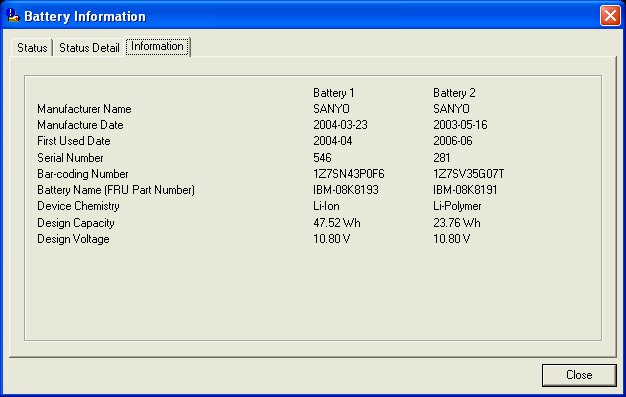Click the Design Capacity label
The width and height of the screenshot is (626, 397).
coord(76,223)
